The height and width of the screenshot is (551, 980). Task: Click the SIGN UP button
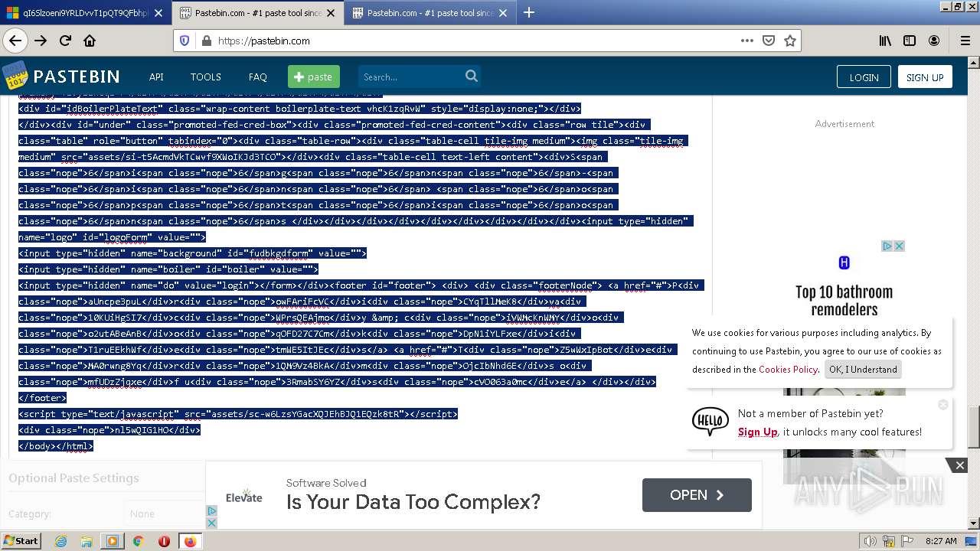925,77
